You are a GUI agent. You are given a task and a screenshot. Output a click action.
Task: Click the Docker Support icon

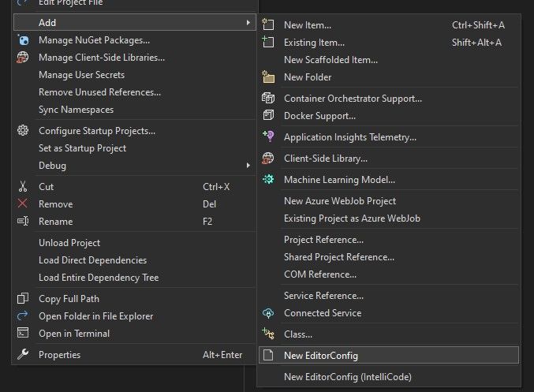(268, 115)
